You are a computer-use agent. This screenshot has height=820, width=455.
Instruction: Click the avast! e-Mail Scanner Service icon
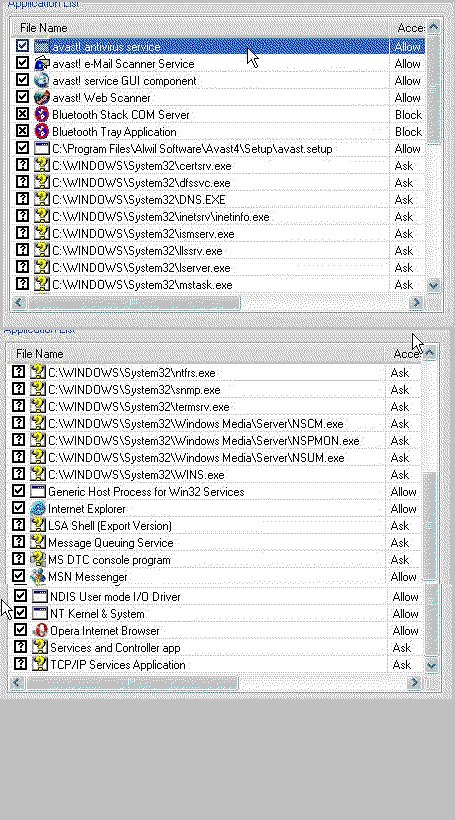coord(42,64)
